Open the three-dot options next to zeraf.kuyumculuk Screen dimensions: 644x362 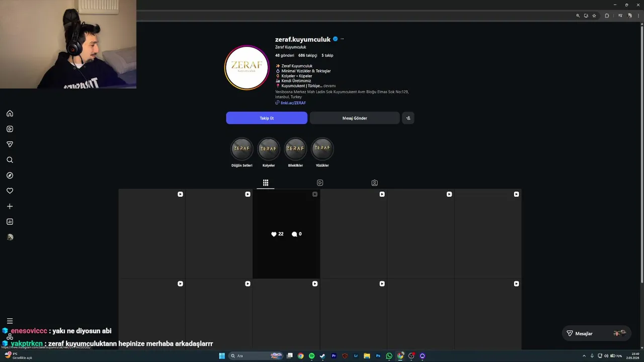(342, 39)
